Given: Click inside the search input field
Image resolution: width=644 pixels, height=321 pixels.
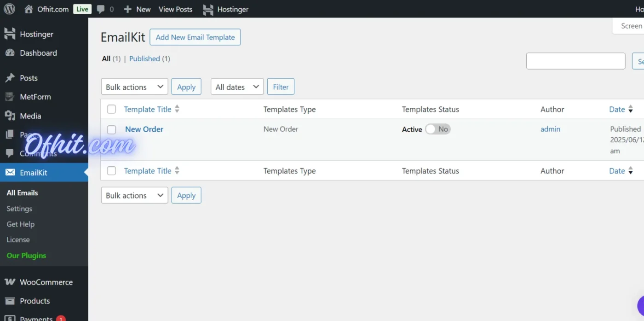Looking at the screenshot, I should (575, 60).
